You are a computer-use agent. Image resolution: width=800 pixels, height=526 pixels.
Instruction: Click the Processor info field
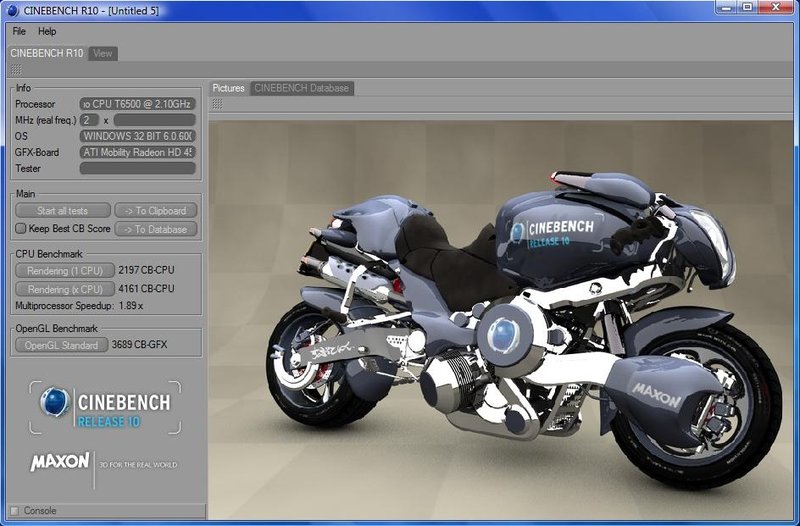pos(138,104)
